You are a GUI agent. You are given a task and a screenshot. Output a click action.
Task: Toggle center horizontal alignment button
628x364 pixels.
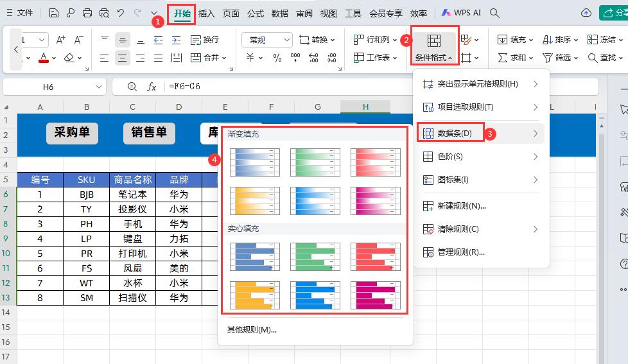pos(122,58)
